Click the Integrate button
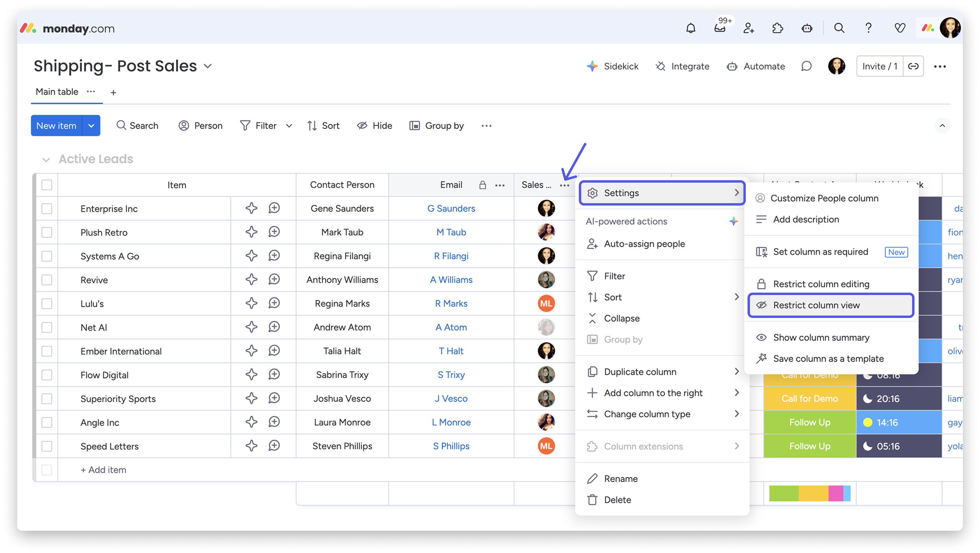This screenshot has height=553, width=980. click(x=682, y=66)
